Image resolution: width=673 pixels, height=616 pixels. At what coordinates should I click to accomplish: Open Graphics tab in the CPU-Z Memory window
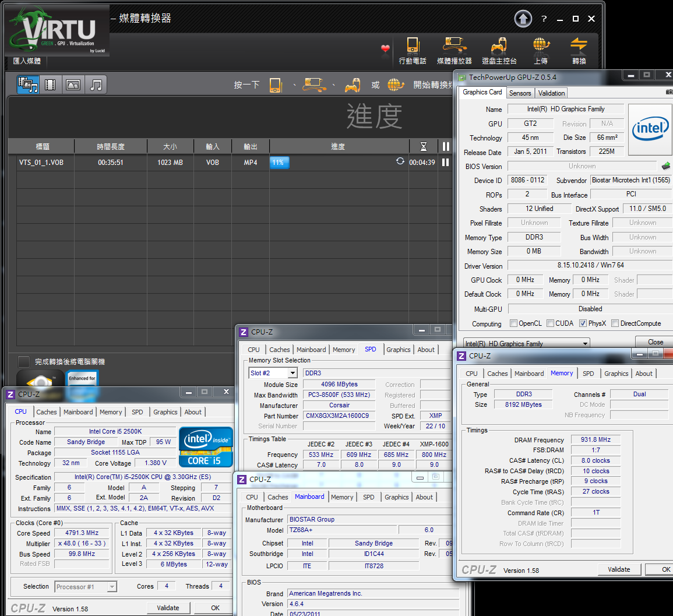pos(616,374)
